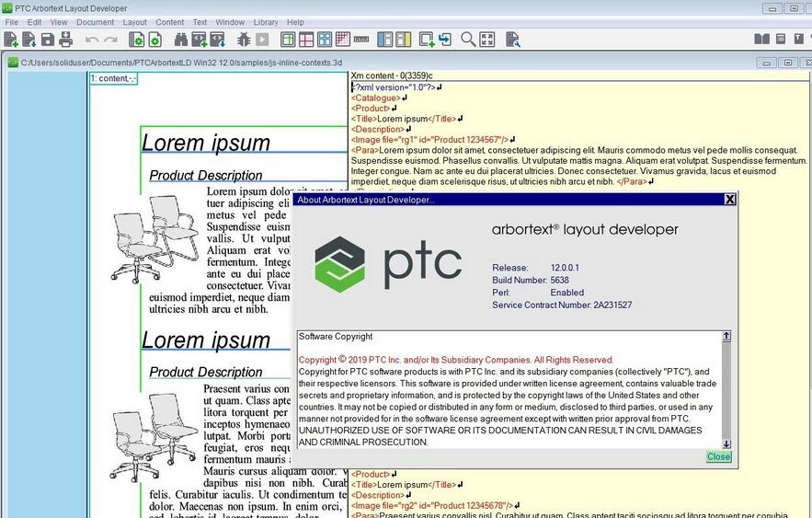
Task: Click 'Xm content - 0(3359)c' pane header
Action: pos(392,75)
